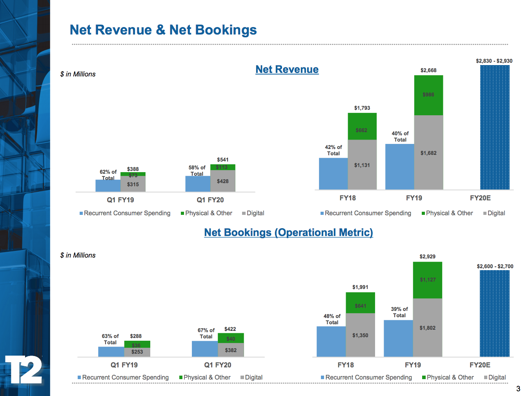Click the gray $1,682 segment of FY19 revenue

[428, 153]
